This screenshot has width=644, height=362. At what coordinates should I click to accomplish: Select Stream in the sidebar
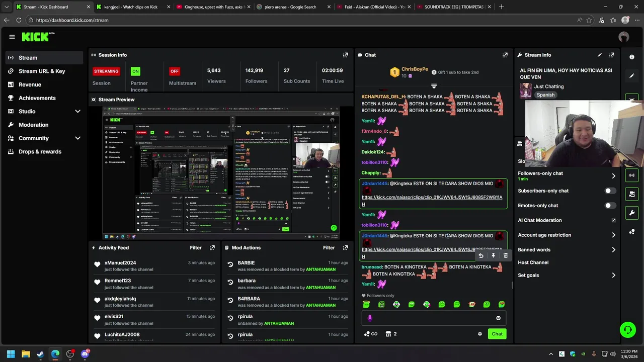click(x=44, y=58)
